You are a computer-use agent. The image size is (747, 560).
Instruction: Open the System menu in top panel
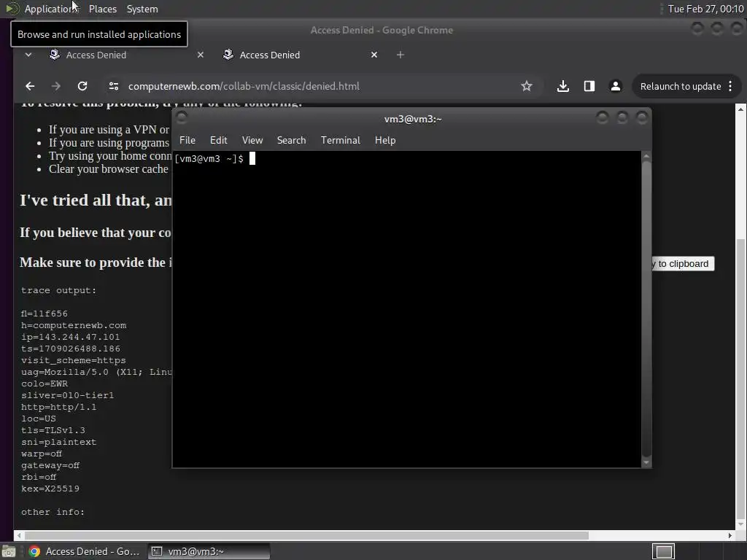coord(142,9)
